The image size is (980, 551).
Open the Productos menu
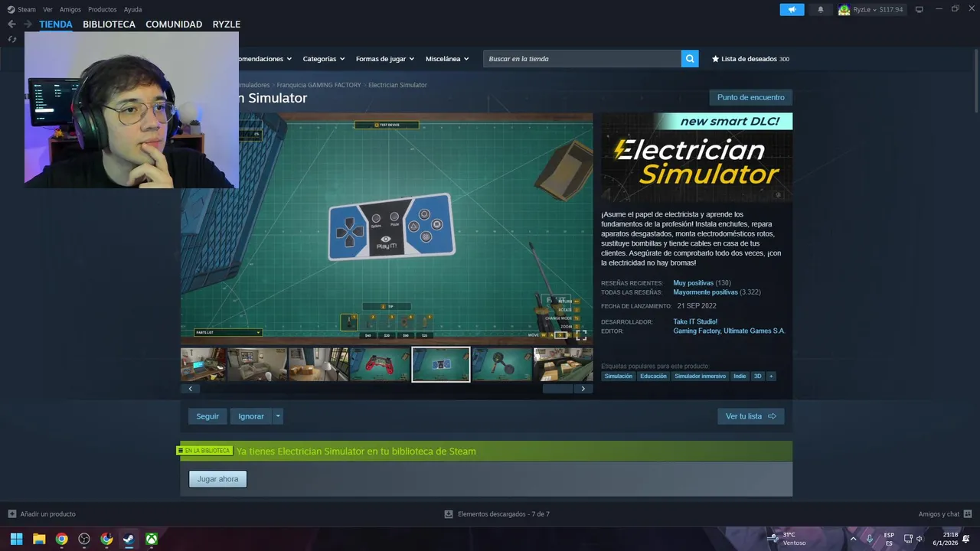[x=102, y=9]
